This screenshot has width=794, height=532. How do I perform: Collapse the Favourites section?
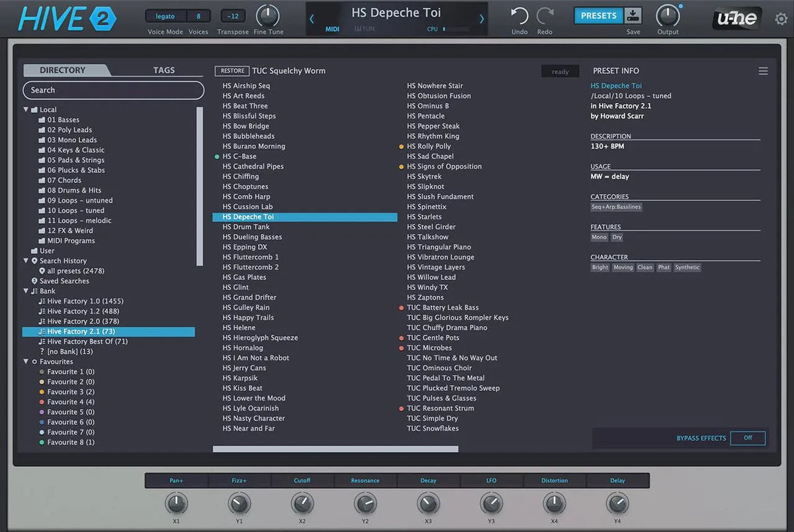(26, 362)
